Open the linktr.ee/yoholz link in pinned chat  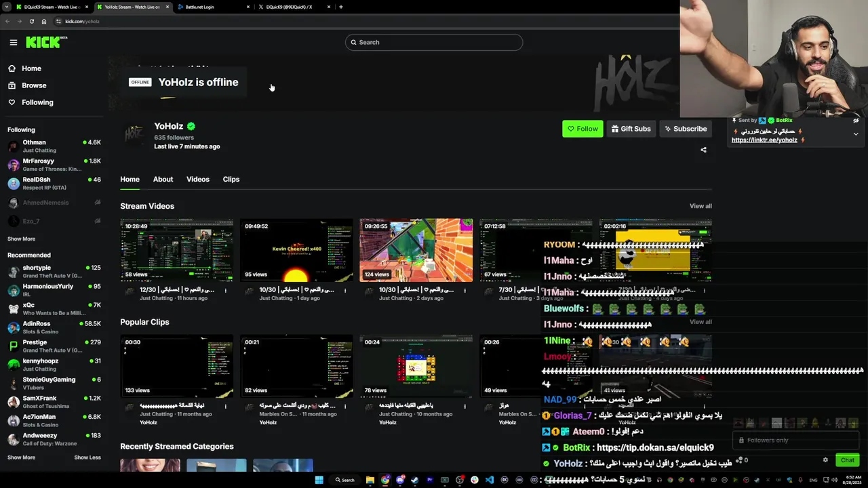[764, 140]
